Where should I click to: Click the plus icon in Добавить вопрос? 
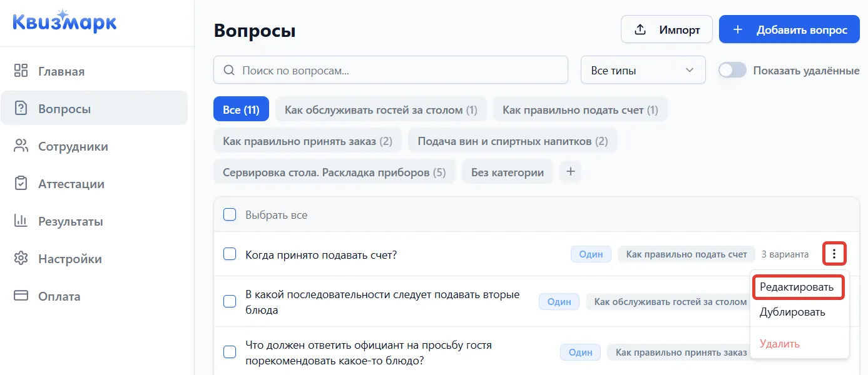click(x=738, y=29)
